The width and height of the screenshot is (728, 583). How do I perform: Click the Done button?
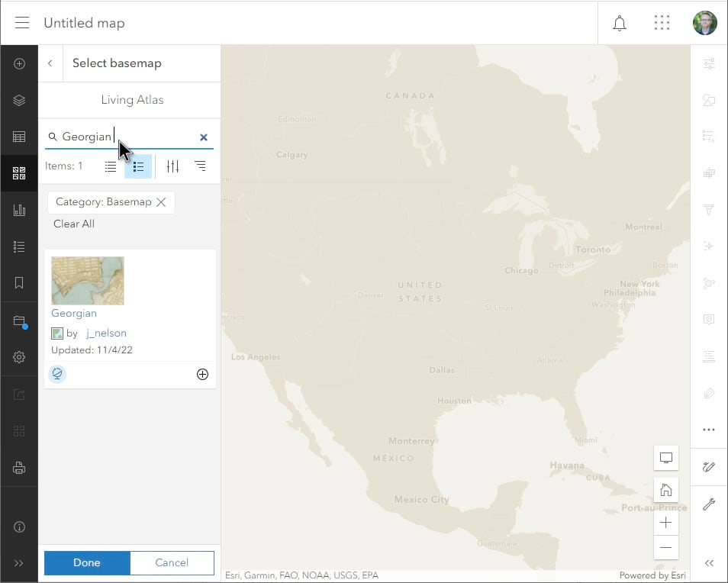86,562
